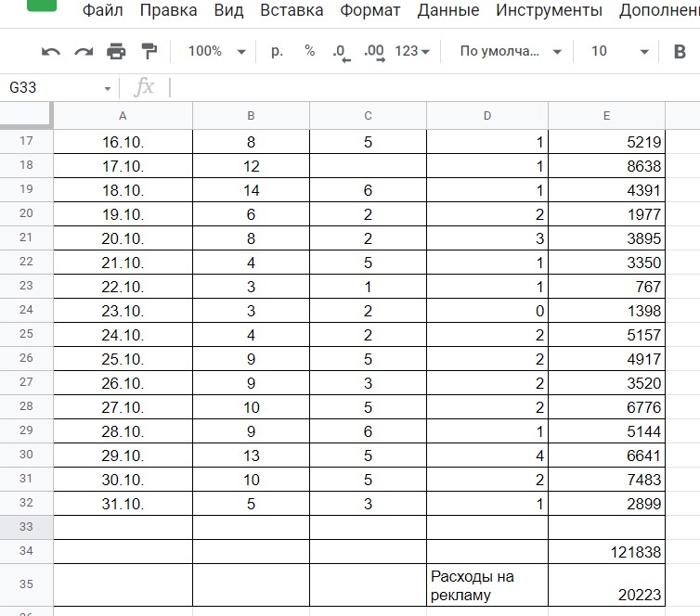The image size is (700, 616).
Task: Click the Redo arrow icon
Action: coord(84,52)
